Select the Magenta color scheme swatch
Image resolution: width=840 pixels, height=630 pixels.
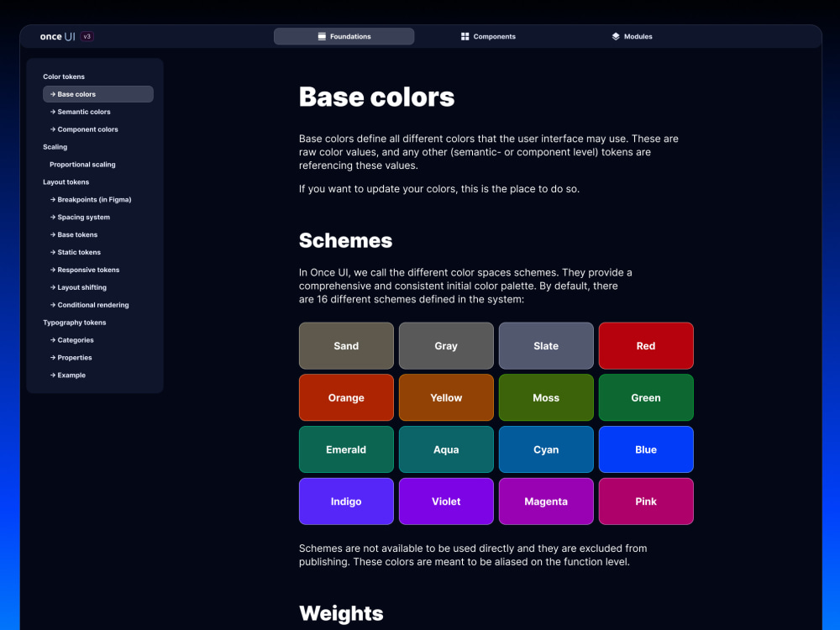pos(546,501)
